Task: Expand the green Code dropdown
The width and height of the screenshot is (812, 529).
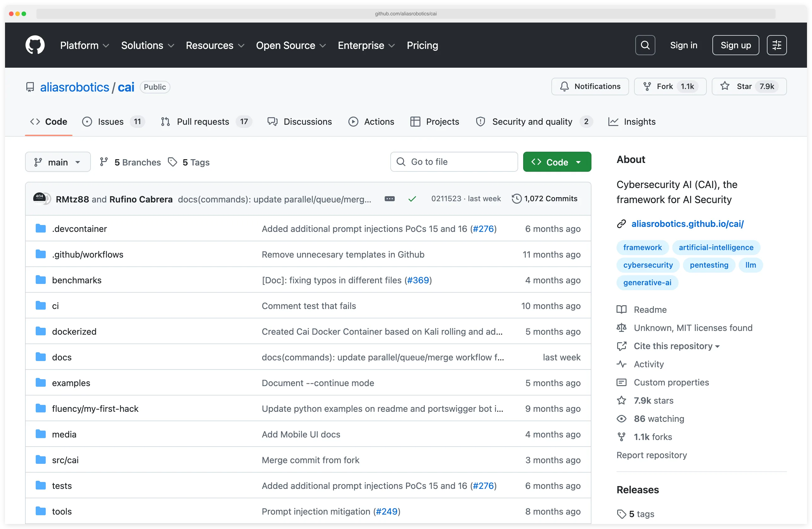Action: pyautogui.click(x=557, y=162)
